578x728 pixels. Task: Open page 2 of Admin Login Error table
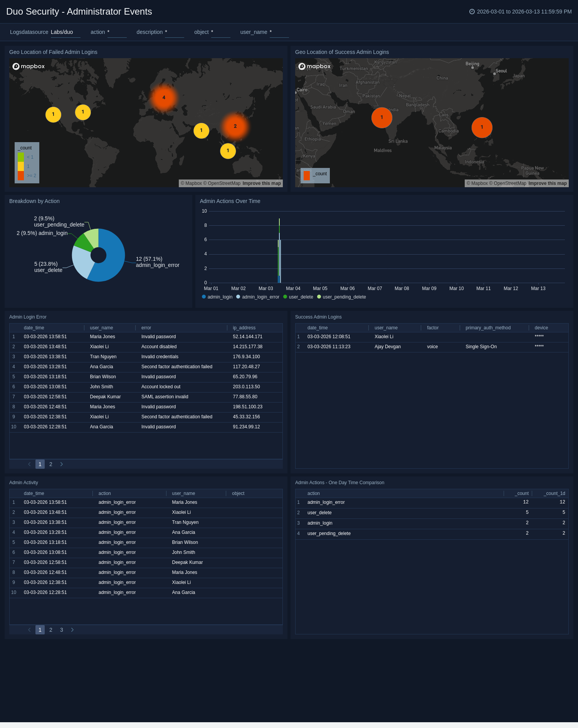click(51, 464)
